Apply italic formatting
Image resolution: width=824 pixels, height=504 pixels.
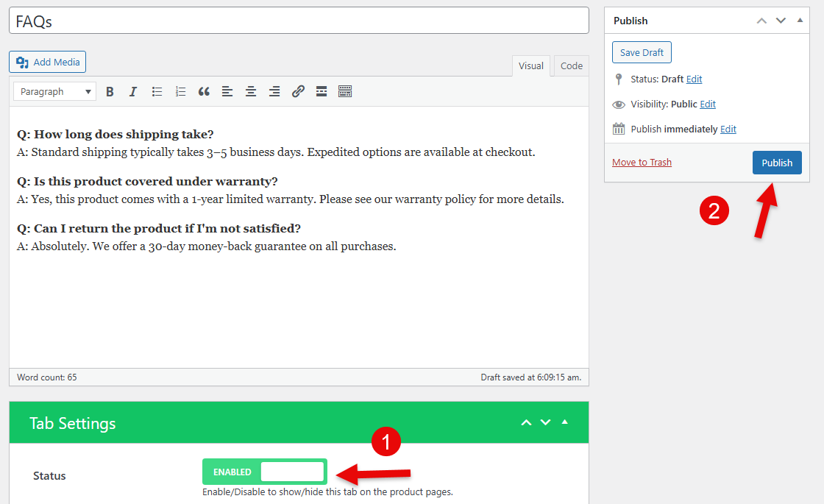pyautogui.click(x=133, y=91)
